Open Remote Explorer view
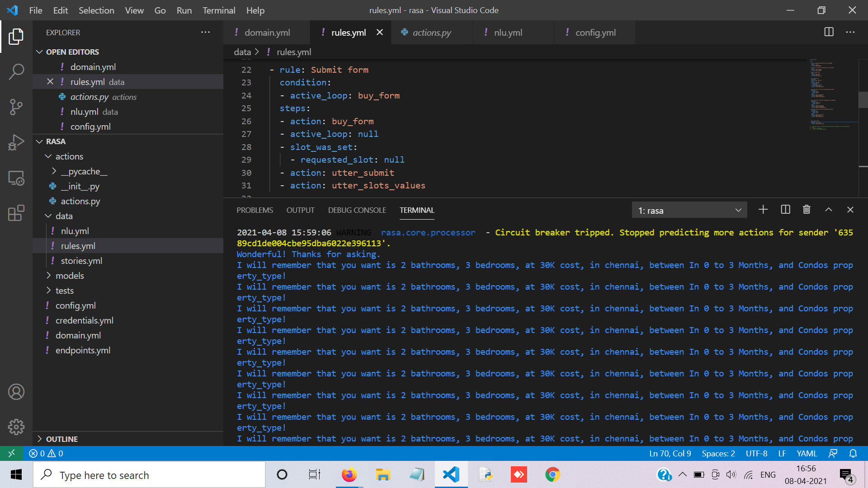Screen dimensions: 868x488 tap(16, 178)
